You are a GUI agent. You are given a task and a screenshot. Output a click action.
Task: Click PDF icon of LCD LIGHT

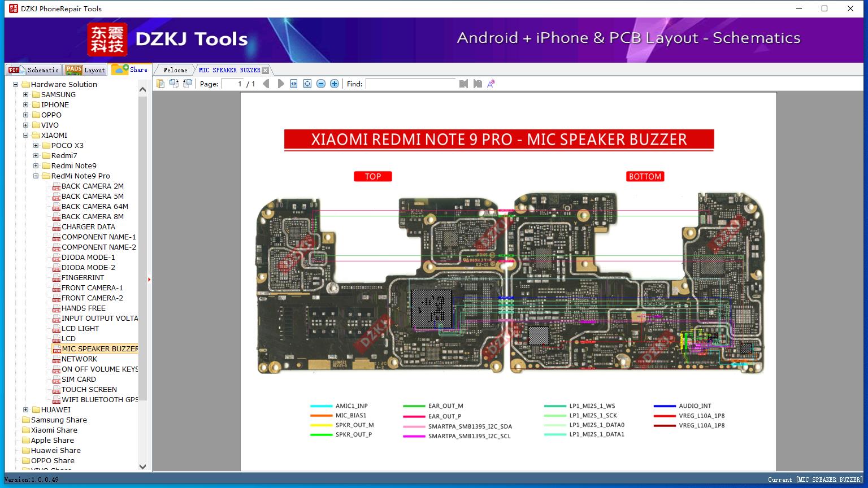(56, 329)
